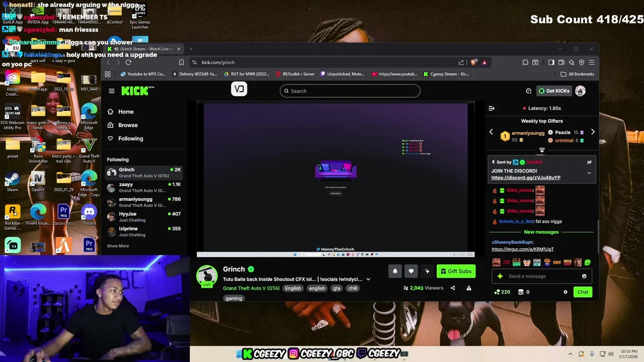Reload the page in the browser

pos(128,62)
